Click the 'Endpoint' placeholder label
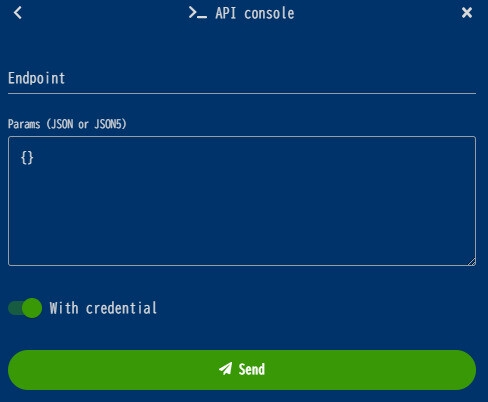Image resolution: width=488 pixels, height=402 pixels. click(x=36, y=78)
